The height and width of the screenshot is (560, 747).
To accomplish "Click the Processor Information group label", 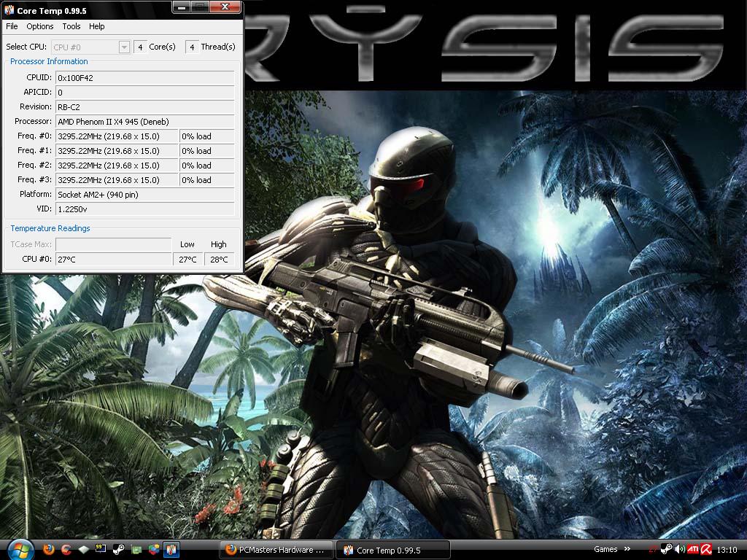I will coord(49,61).
